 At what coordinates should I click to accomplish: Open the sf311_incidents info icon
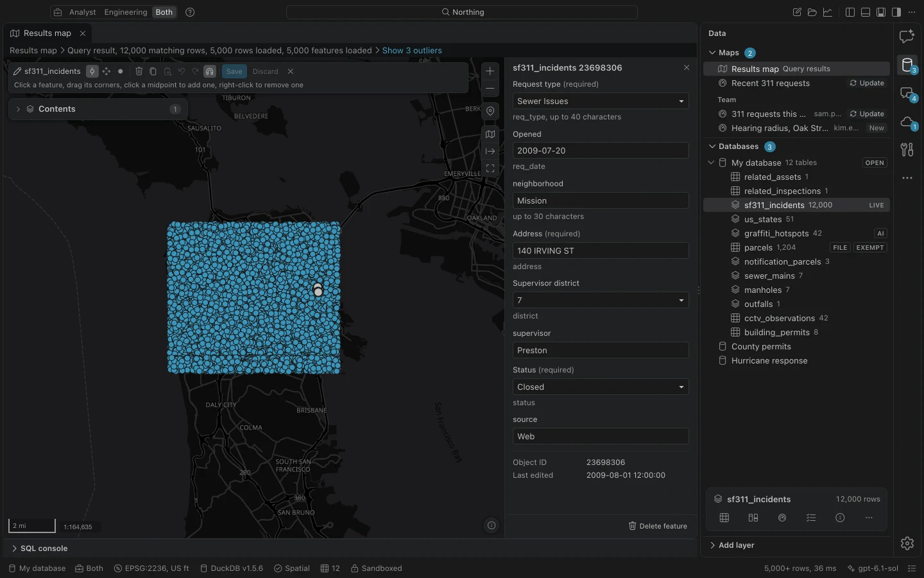click(840, 518)
